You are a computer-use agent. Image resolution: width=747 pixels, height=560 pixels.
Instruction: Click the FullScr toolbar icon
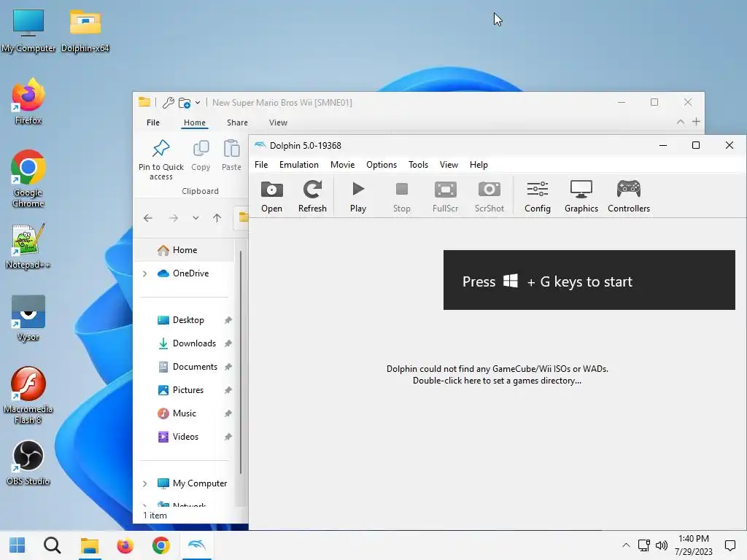(x=446, y=197)
